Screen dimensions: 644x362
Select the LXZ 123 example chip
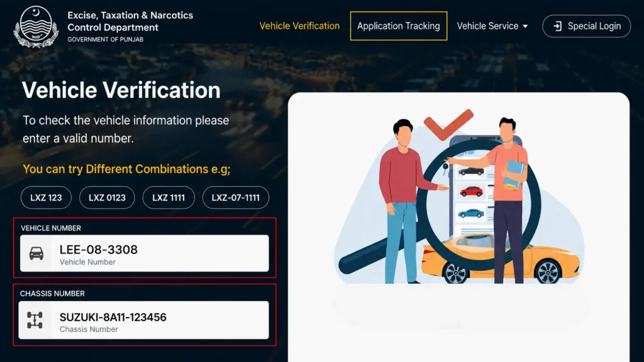pyautogui.click(x=46, y=197)
